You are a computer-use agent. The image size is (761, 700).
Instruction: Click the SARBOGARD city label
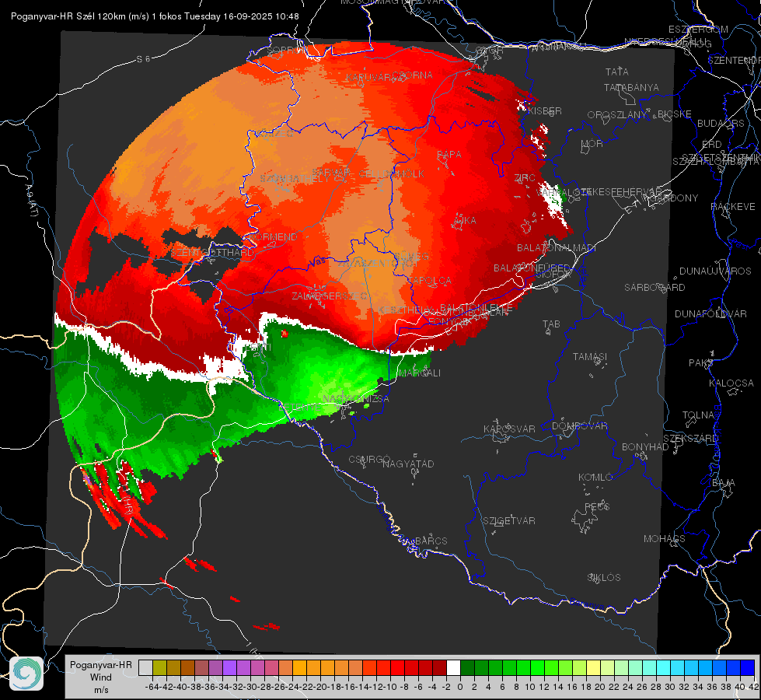(655, 288)
